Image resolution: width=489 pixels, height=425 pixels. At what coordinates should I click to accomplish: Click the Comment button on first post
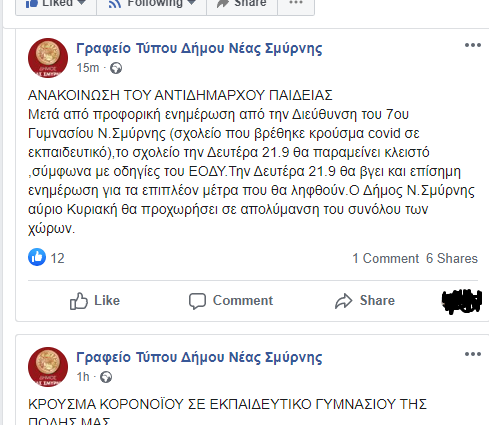[231, 301]
